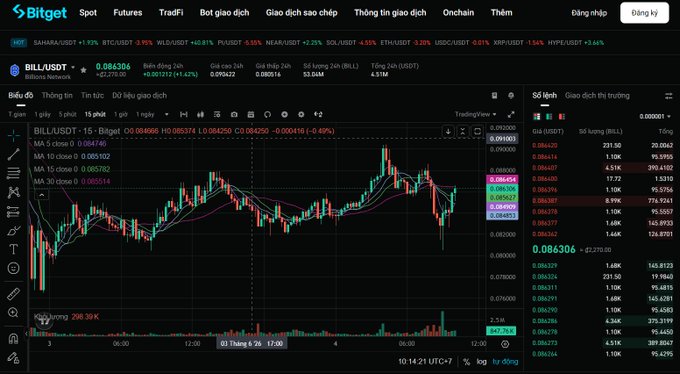
Task: Add BILL/USDT to favorites with star
Action: coord(84,70)
